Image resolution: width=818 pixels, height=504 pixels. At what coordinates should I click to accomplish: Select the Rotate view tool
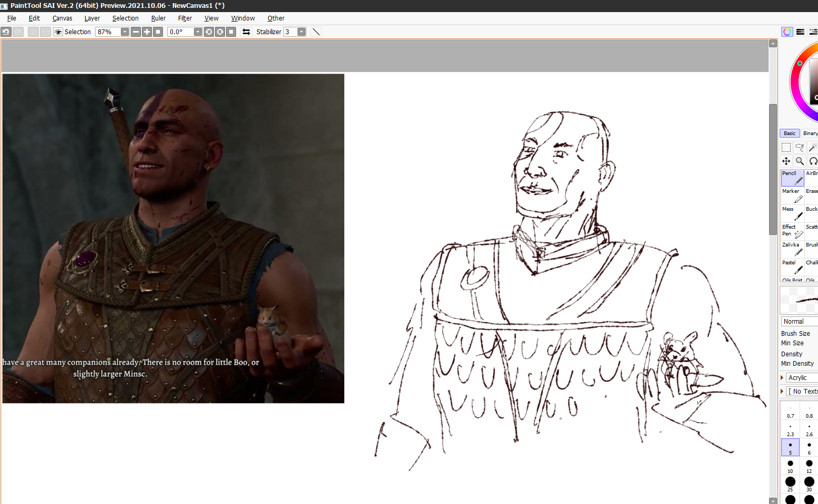pos(813,161)
